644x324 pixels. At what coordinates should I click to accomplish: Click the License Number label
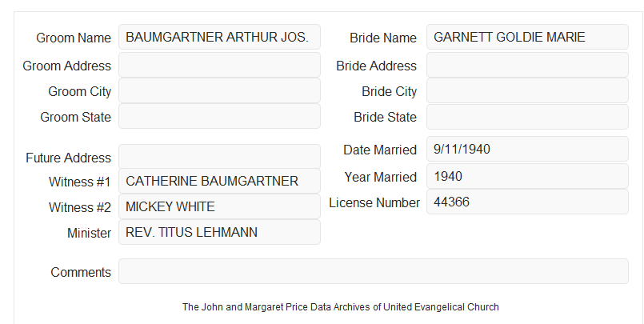click(x=374, y=203)
